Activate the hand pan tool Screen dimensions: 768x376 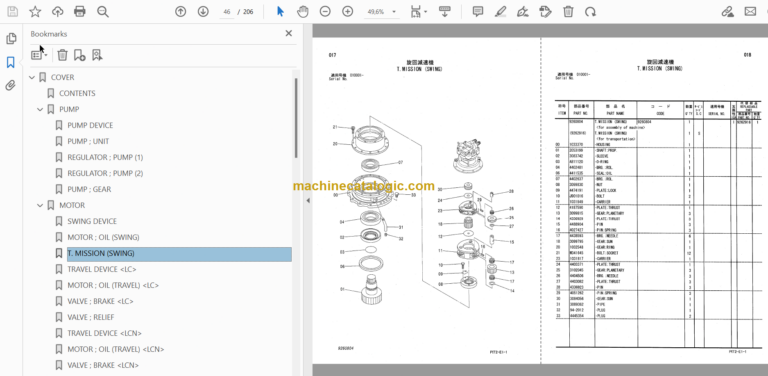[x=303, y=12]
